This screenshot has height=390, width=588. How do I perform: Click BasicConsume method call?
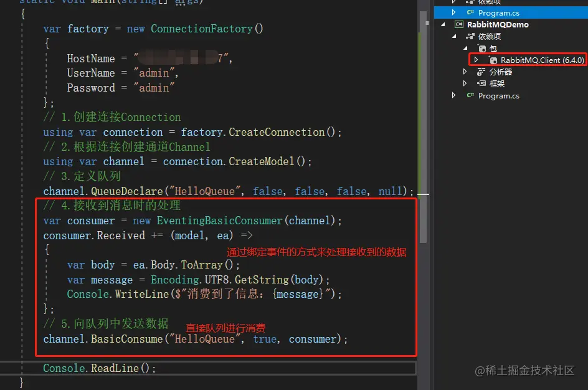tap(126, 339)
